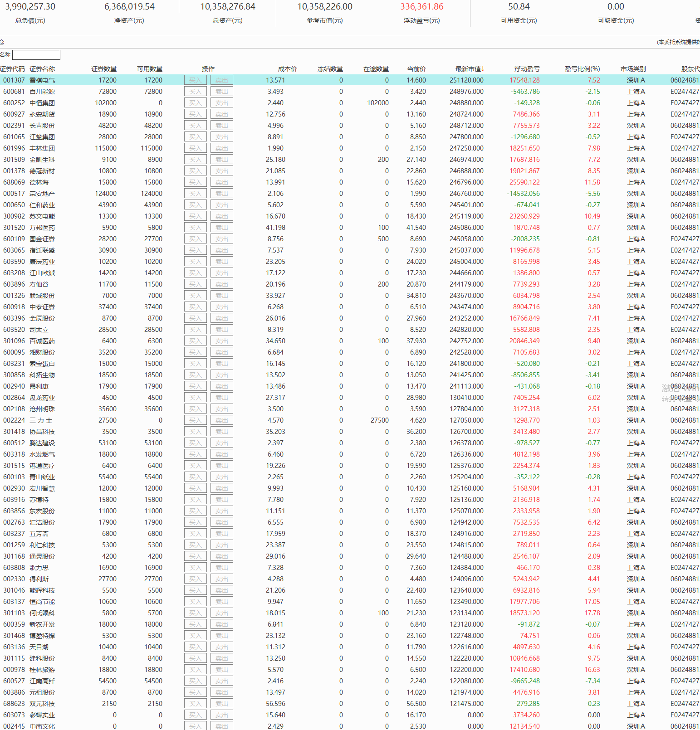
Task: Click 卖出 button for 金凯生科
Action: [222, 160]
